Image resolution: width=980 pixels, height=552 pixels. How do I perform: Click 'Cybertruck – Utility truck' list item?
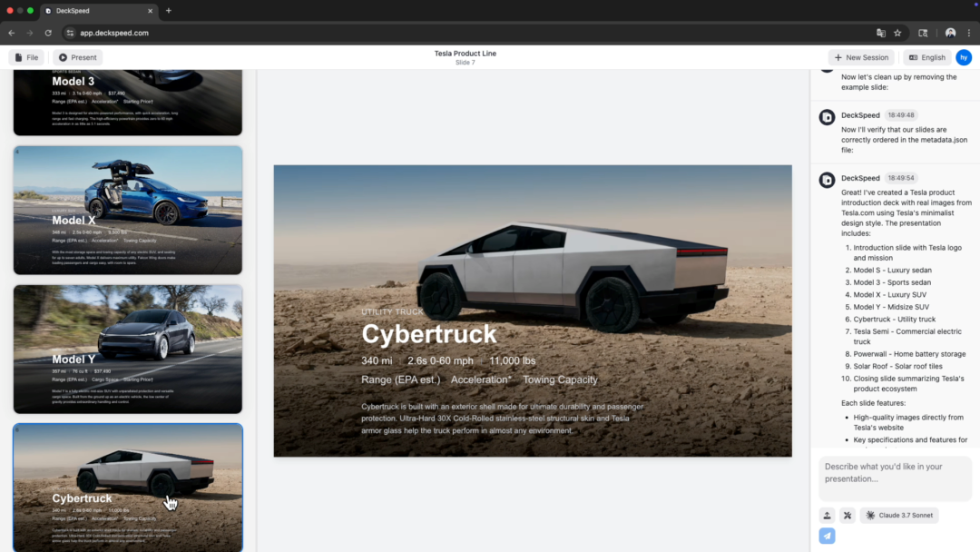click(x=895, y=319)
